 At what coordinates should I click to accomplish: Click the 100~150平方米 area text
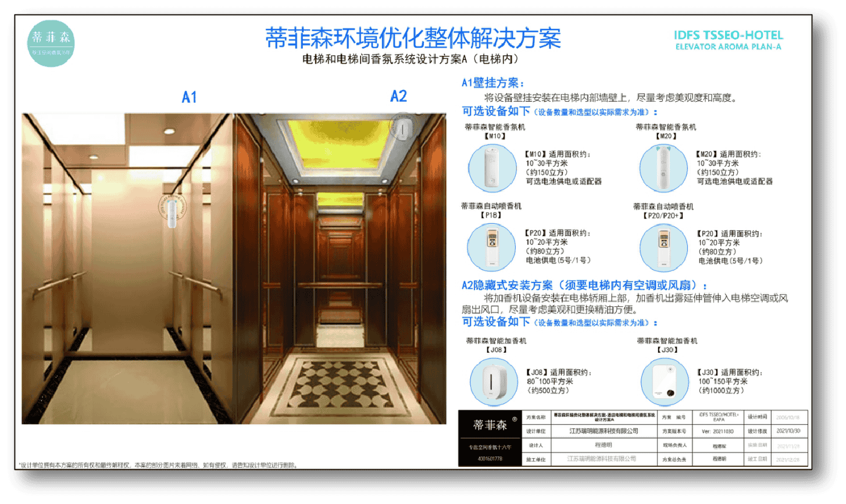point(723,382)
